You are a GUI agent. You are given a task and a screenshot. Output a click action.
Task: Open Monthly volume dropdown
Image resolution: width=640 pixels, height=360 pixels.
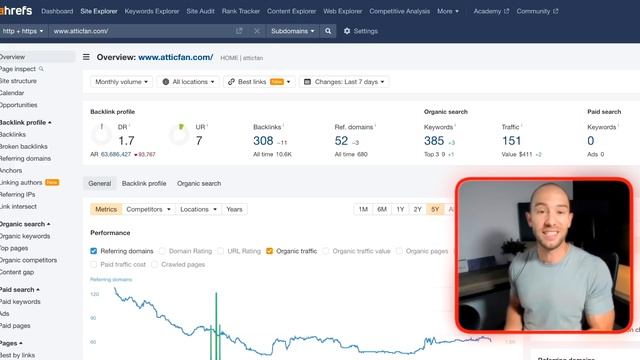121,82
